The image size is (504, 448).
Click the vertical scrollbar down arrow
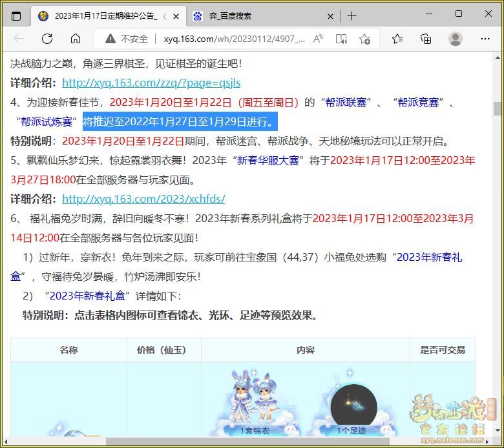(498, 431)
